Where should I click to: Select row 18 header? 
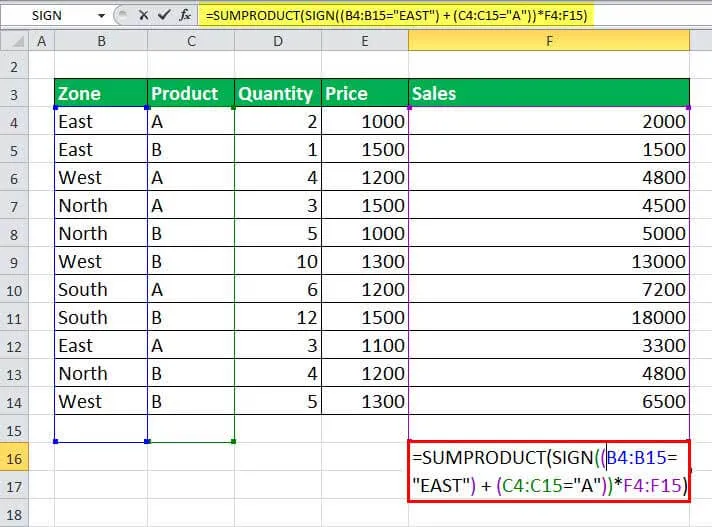pyautogui.click(x=14, y=514)
